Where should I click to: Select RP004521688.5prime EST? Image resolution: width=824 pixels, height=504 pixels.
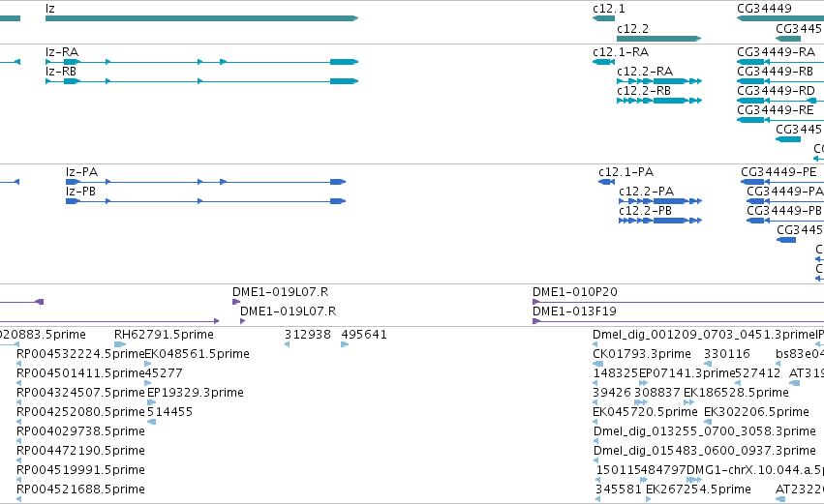click(19, 499)
